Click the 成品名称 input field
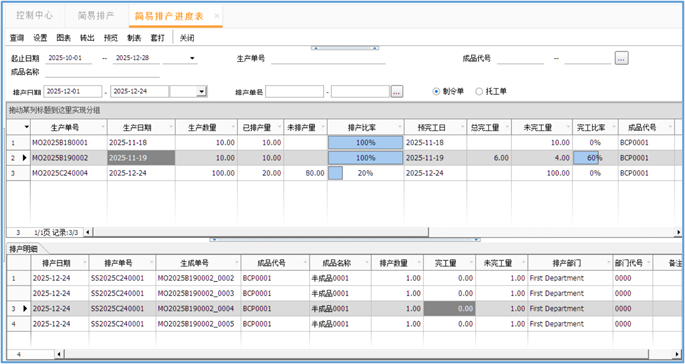Viewport: 685px width, 364px height. [x=102, y=73]
